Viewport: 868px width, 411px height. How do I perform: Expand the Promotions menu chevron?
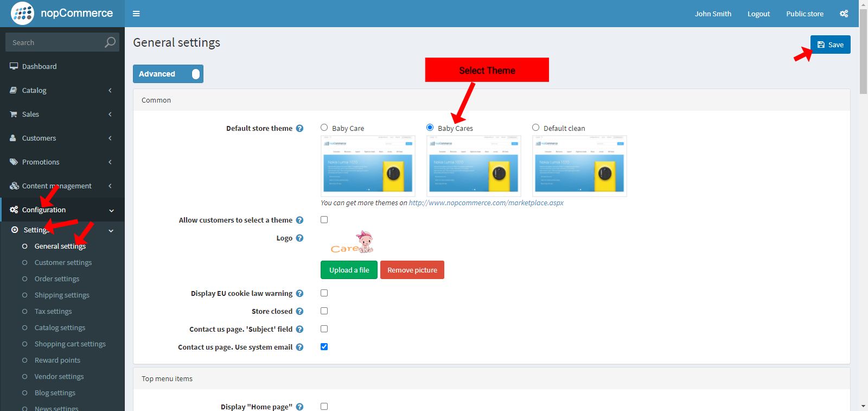click(110, 162)
